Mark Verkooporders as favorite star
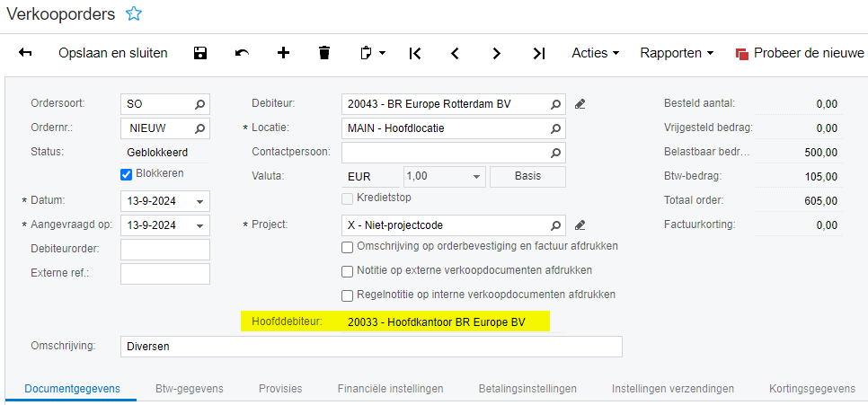 134,14
